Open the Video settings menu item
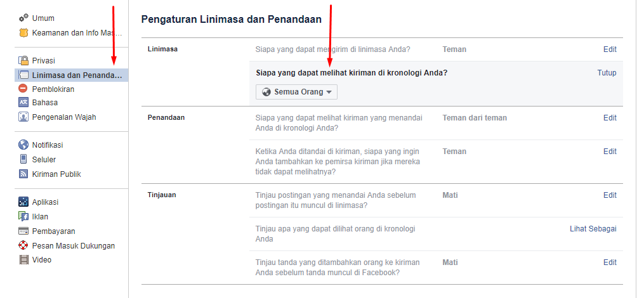The image size is (644, 298). pyautogui.click(x=42, y=260)
